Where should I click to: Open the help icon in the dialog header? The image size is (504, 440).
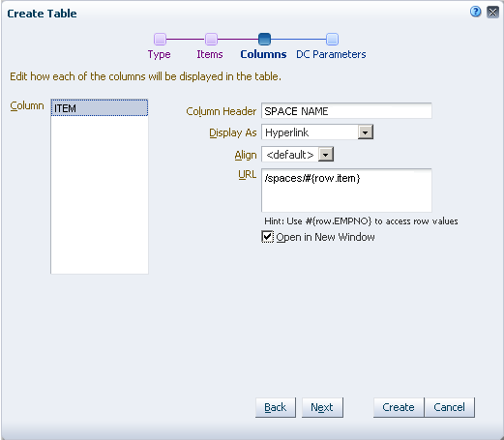(475, 12)
